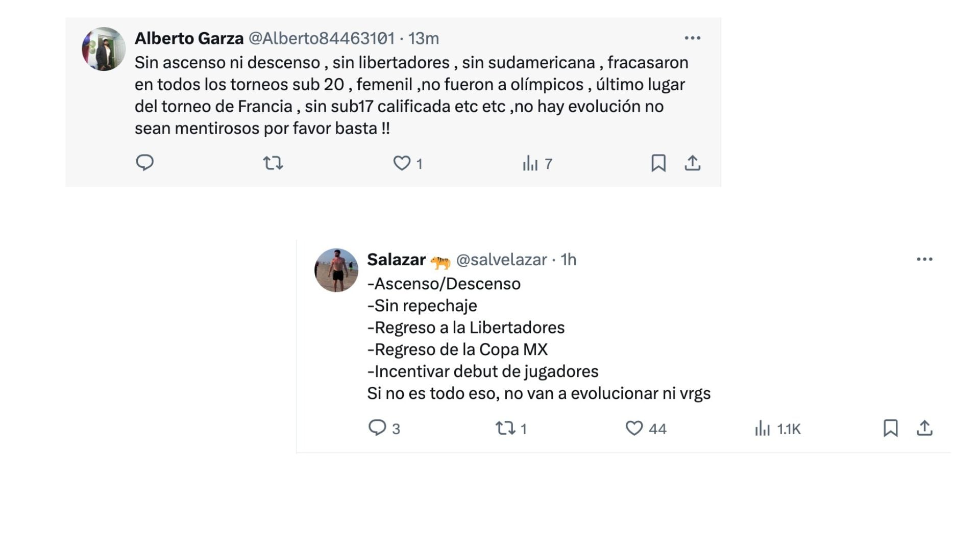Viewport: 980px width, 551px height.
Task: Expand Salazar's tweet options menu
Action: (923, 259)
